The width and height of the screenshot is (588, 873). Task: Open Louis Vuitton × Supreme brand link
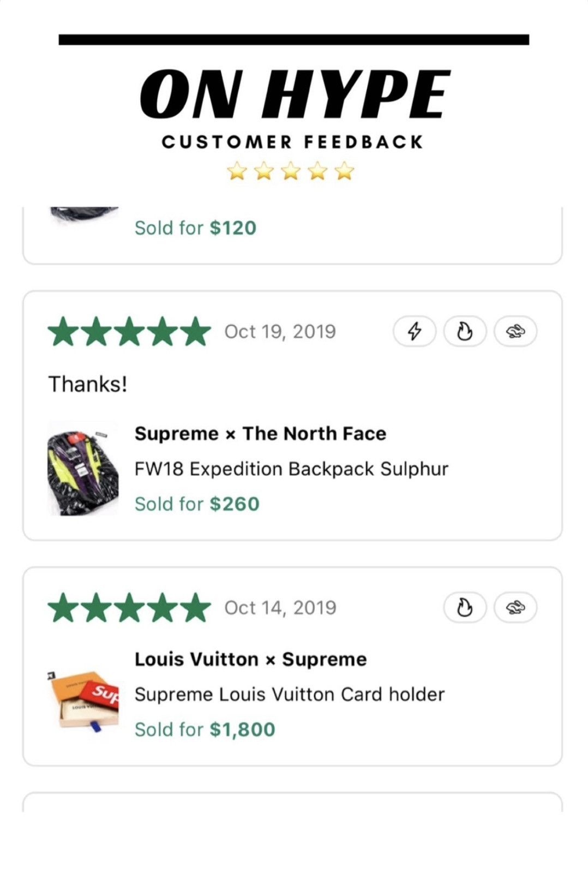click(250, 659)
